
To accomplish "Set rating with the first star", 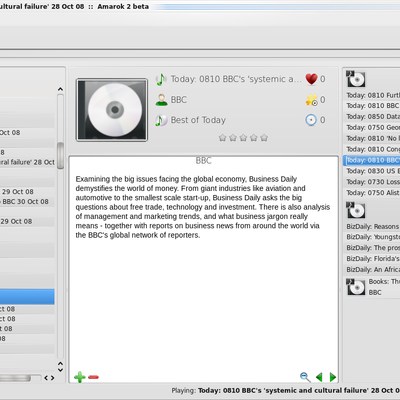I will coord(223,138).
